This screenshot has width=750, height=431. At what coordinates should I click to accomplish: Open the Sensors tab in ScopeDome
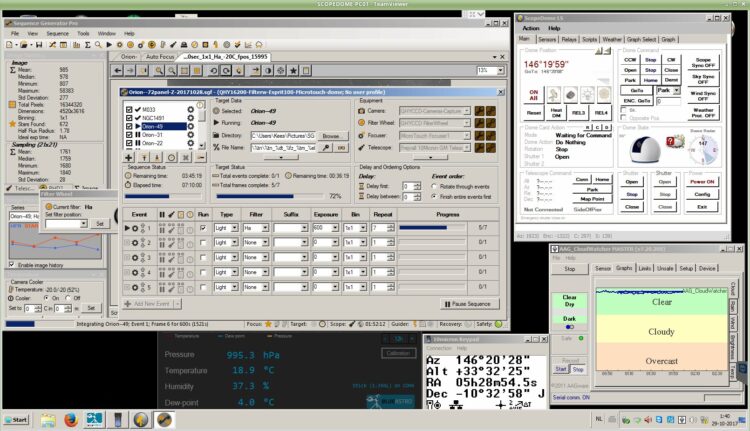click(547, 40)
